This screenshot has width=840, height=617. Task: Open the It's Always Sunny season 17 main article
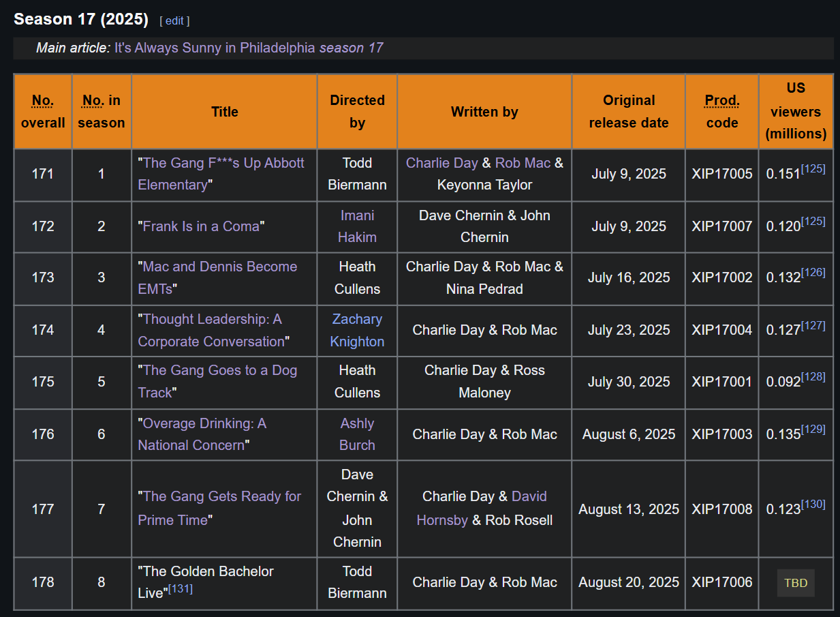coord(249,48)
